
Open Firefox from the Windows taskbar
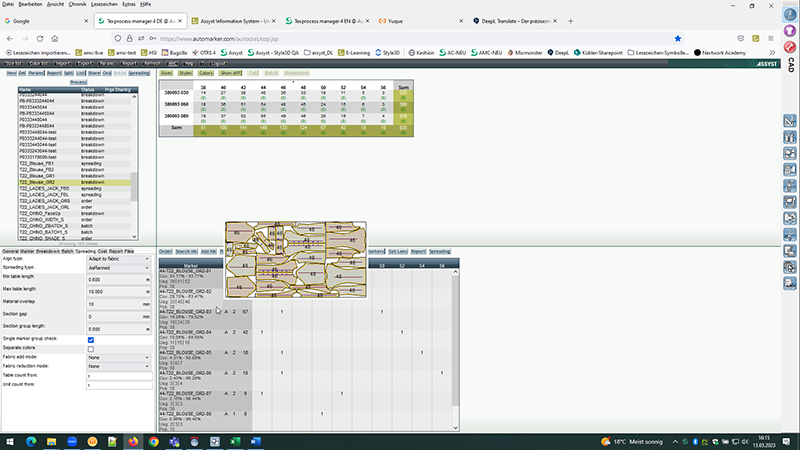134,440
